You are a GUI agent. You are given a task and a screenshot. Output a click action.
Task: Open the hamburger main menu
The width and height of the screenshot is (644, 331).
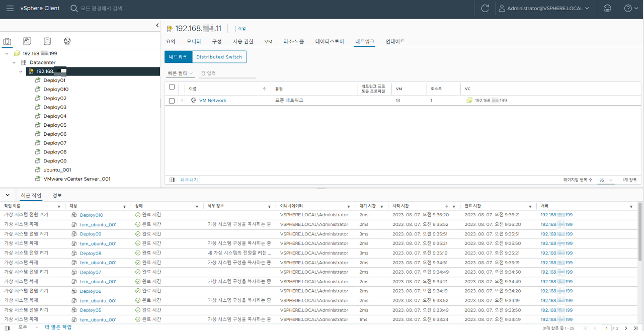[10, 8]
